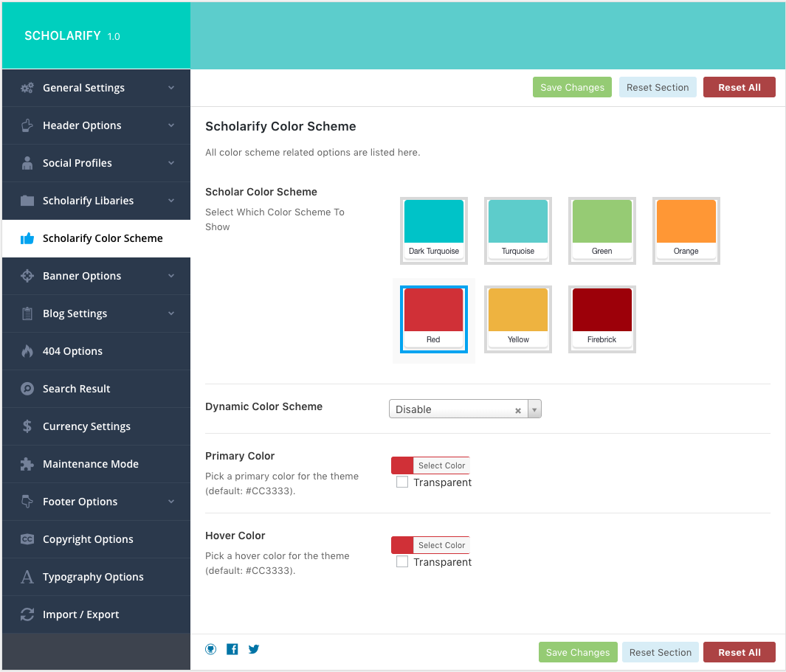Open the Dynamic Color Scheme dropdown
This screenshot has width=786, height=672.
535,409
